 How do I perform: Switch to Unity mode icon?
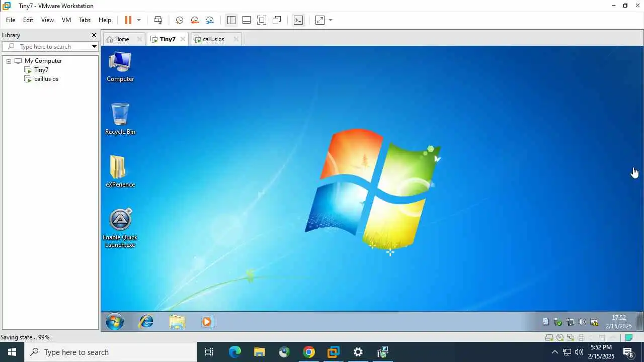click(x=277, y=20)
